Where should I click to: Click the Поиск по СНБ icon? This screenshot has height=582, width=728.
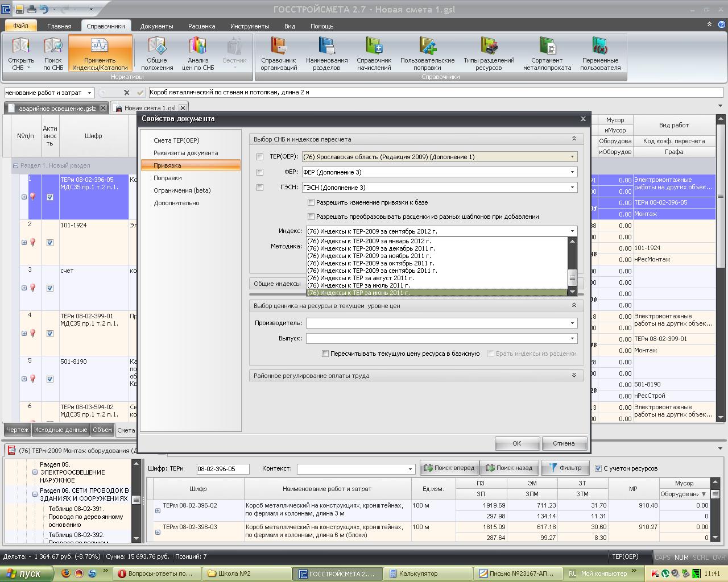tap(53, 54)
